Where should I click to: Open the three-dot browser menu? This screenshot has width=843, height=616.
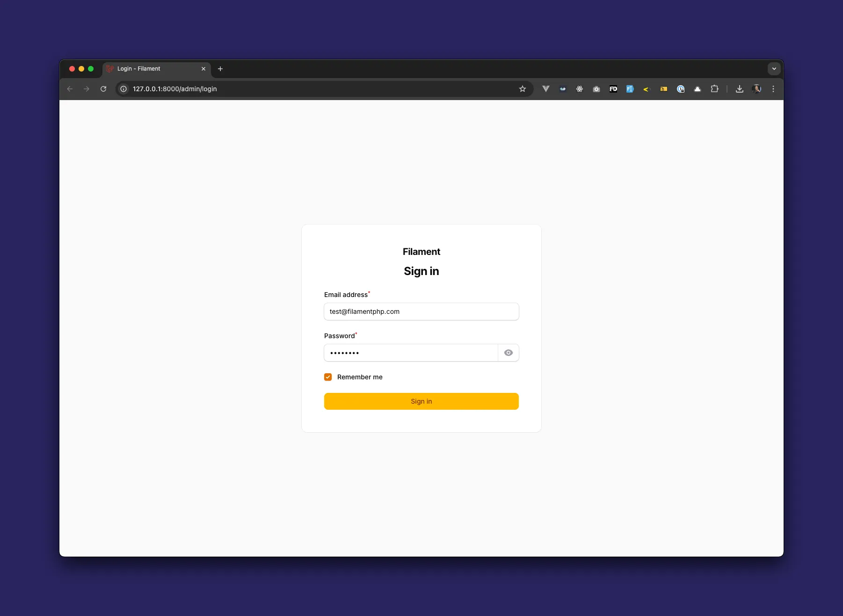pos(773,89)
